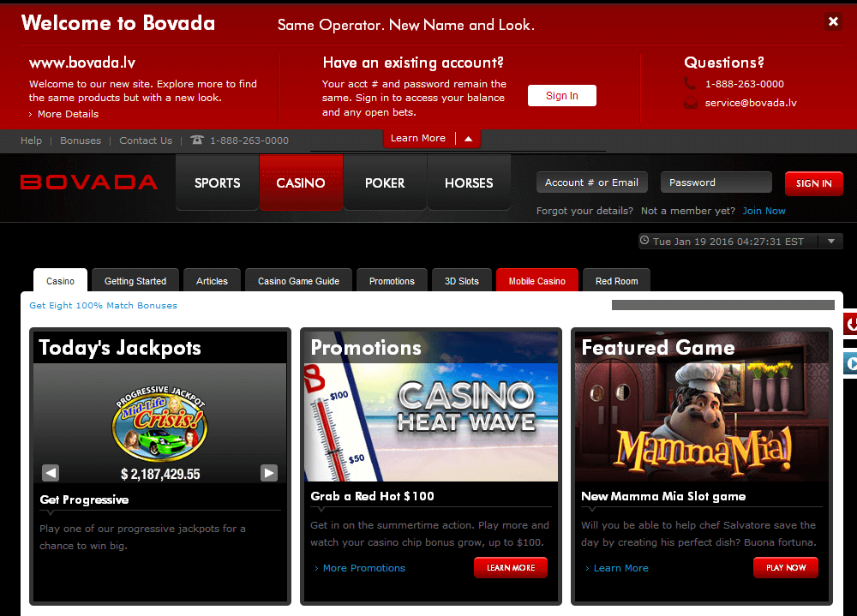The width and height of the screenshot is (857, 616).
Task: Click the download icon on the right edge
Action: point(851,324)
